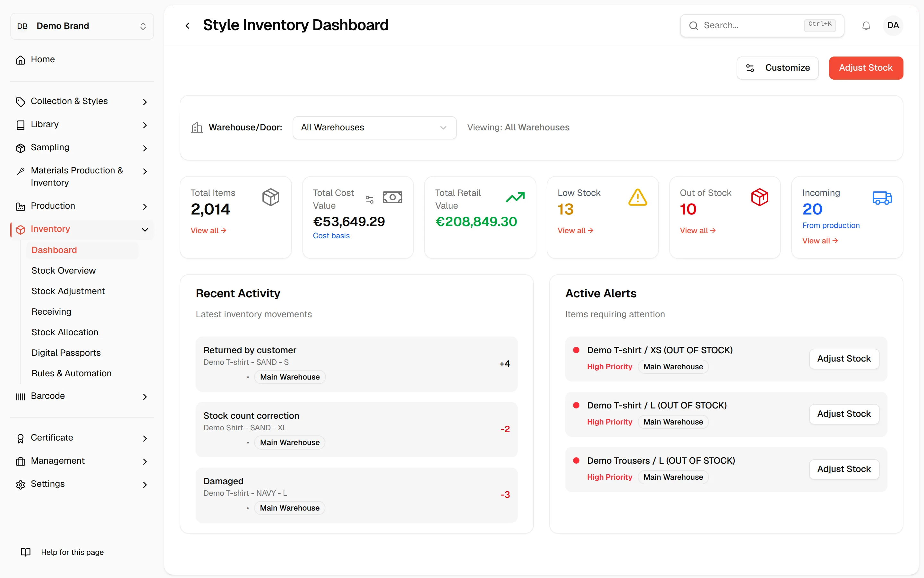Image resolution: width=924 pixels, height=578 pixels.
Task: Click the back arrow beside the dashboard title
Action: (187, 26)
